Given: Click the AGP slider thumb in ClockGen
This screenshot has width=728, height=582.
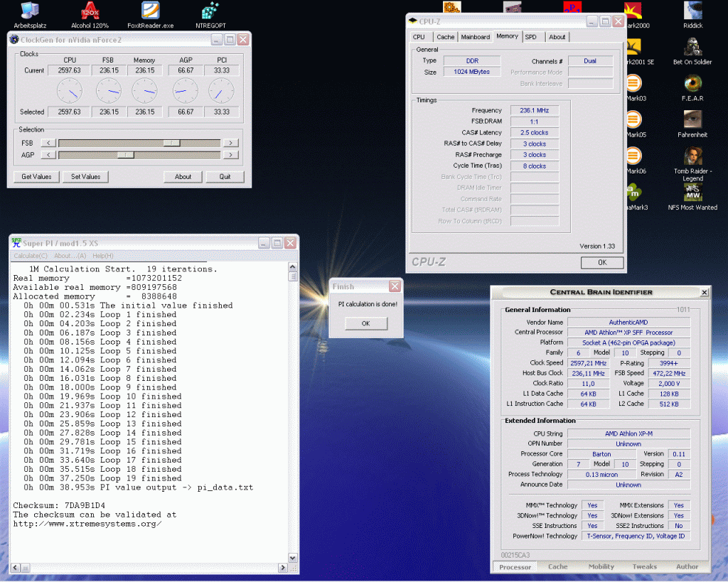Looking at the screenshot, I should (x=125, y=155).
